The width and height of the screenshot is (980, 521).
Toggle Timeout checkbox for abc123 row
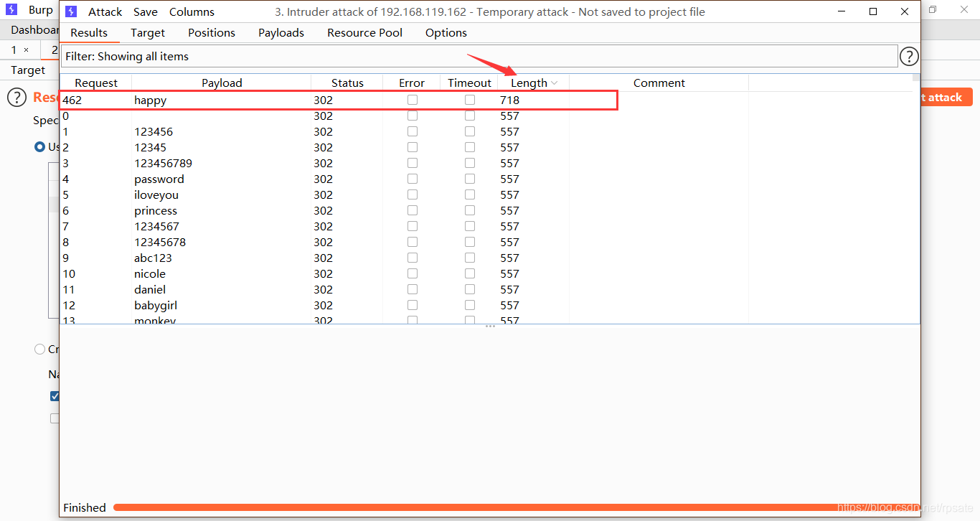pos(470,258)
